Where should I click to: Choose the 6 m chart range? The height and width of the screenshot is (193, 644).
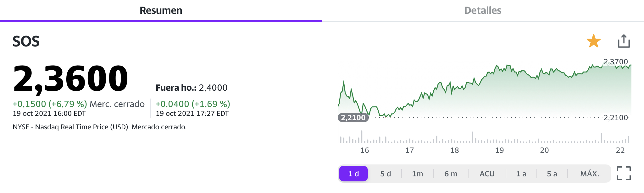pyautogui.click(x=451, y=174)
